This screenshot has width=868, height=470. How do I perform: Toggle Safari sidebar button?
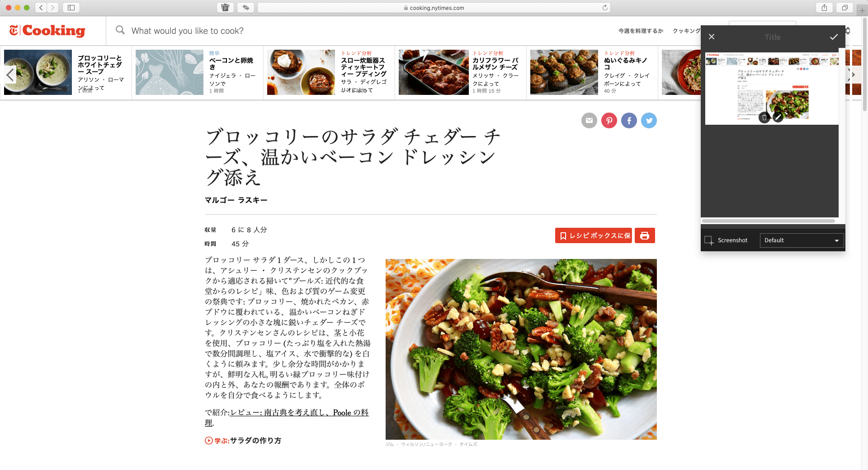[x=71, y=8]
